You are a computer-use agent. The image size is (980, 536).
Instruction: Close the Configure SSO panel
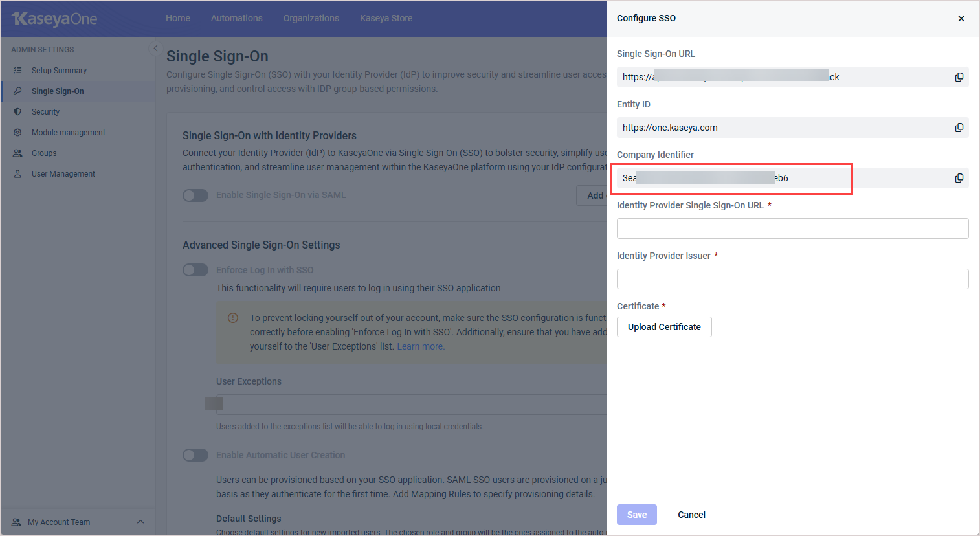point(961,19)
